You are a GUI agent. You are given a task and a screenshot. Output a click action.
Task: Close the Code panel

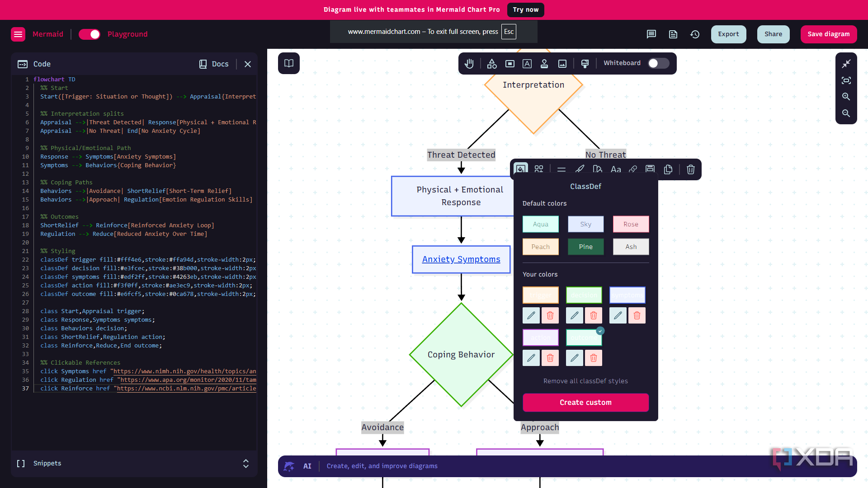pyautogui.click(x=248, y=64)
